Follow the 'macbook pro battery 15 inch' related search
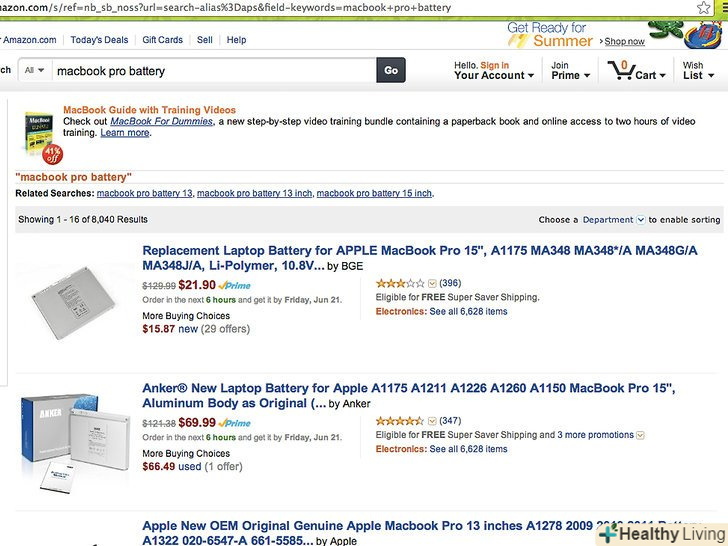 (x=374, y=193)
